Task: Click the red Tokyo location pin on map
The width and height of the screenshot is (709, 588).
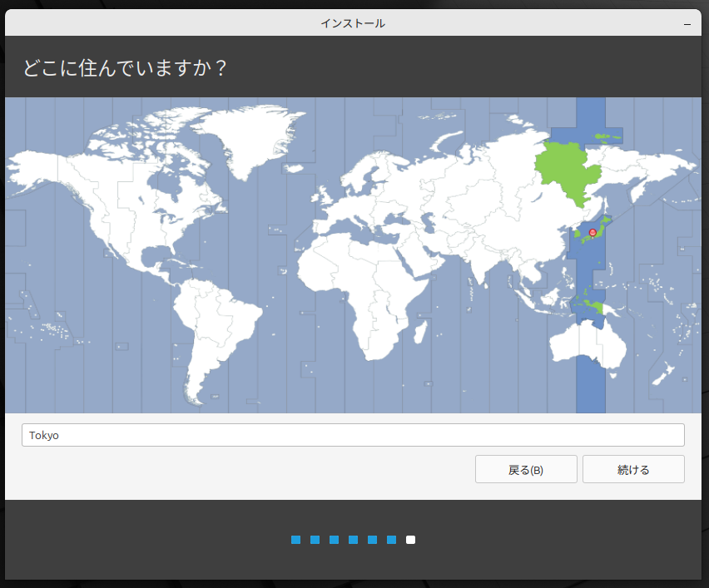Action: point(592,232)
